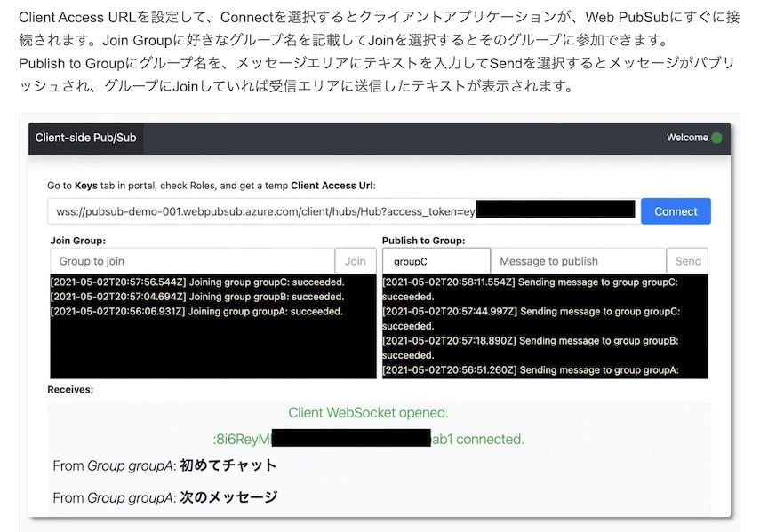Click the groupC publish group field
This screenshot has height=532, width=760.
pos(436,261)
